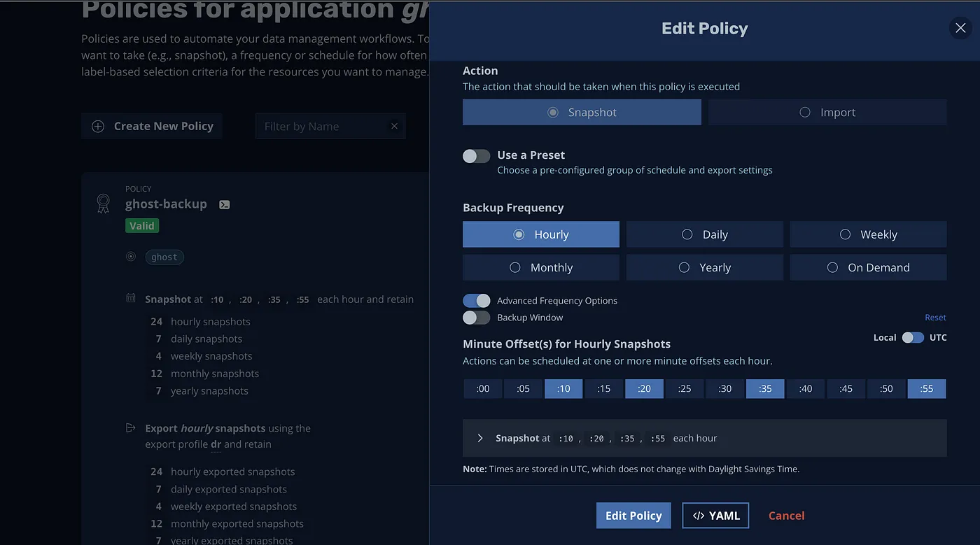Turn off Advanced Frequency Options toggle
The height and width of the screenshot is (545, 980).
tap(477, 301)
